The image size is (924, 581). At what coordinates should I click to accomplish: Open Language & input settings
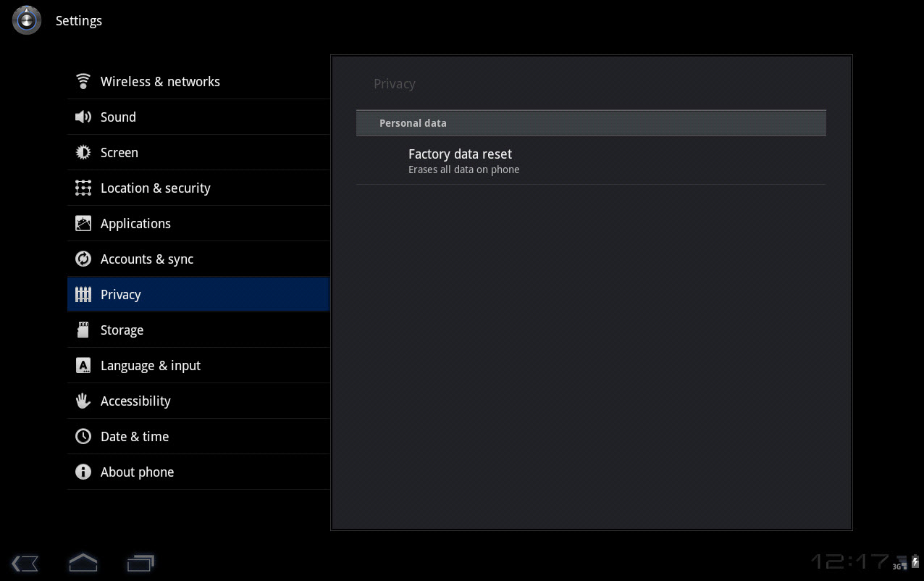pyautogui.click(x=151, y=365)
